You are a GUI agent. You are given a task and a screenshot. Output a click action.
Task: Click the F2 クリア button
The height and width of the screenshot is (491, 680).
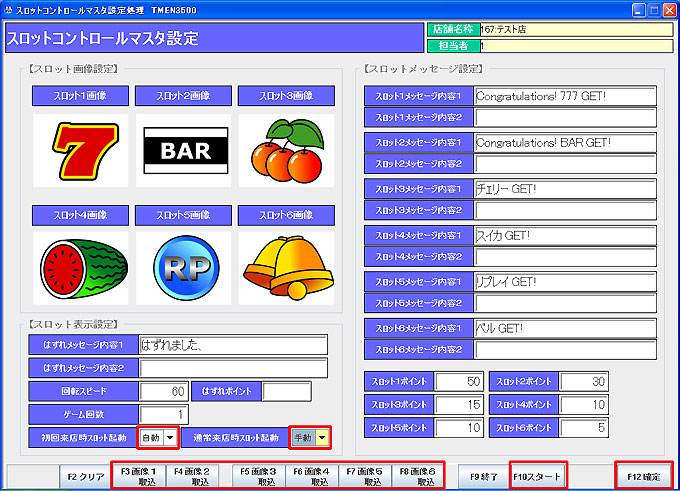tap(86, 477)
